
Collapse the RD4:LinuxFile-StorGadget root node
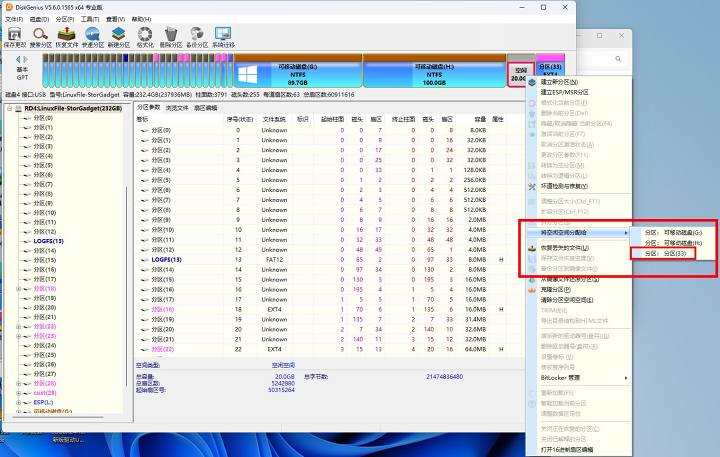coord(10,108)
